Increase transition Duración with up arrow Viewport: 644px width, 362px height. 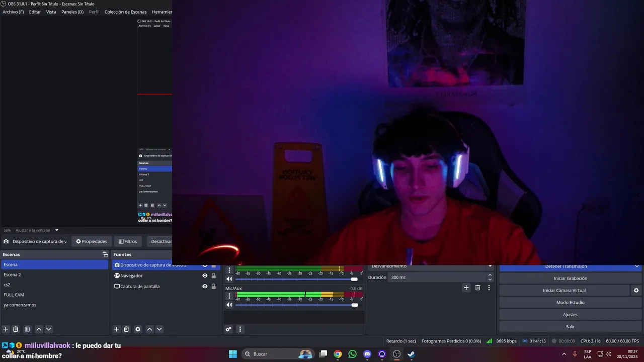[x=490, y=275]
